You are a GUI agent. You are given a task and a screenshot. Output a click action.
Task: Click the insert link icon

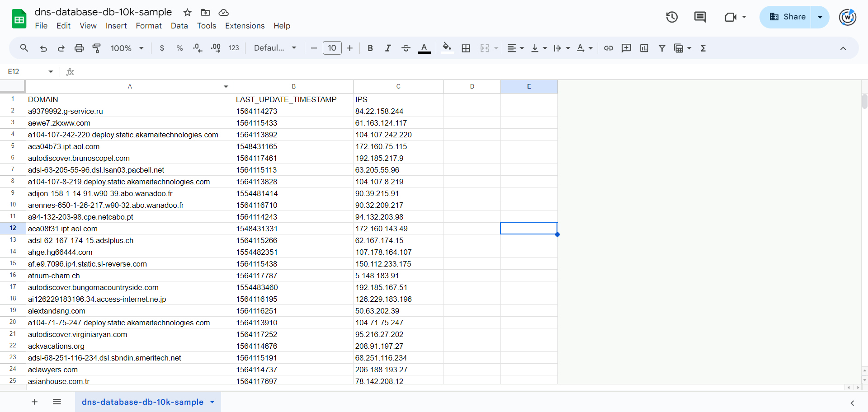[609, 48]
